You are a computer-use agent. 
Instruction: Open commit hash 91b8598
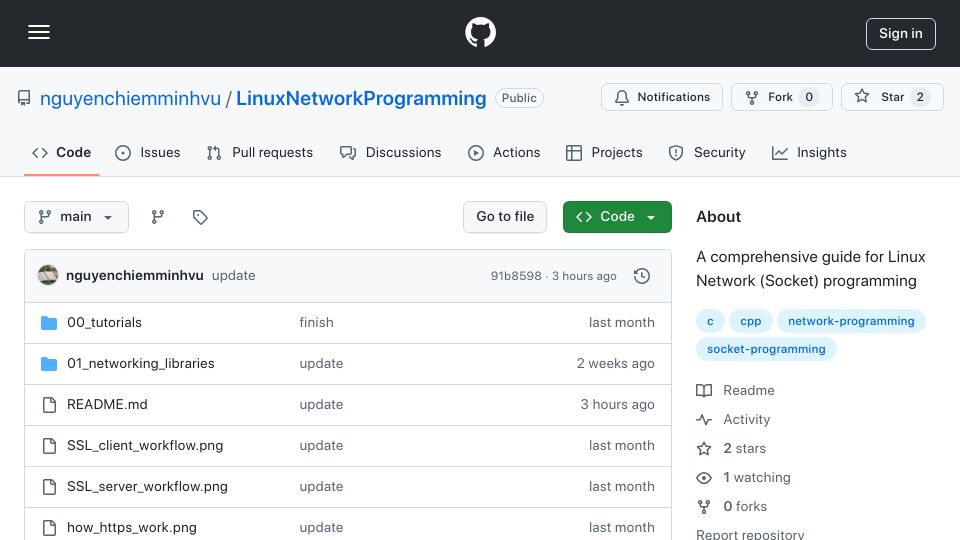tap(516, 276)
